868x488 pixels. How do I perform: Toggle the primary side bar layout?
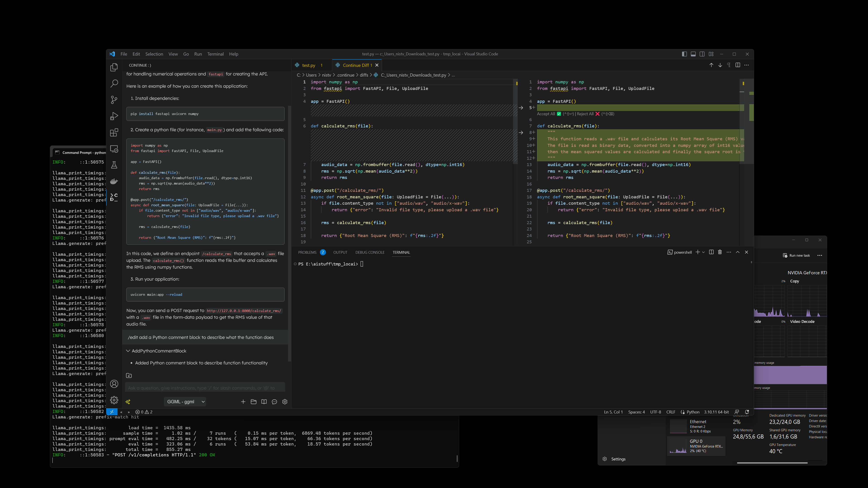(x=684, y=54)
